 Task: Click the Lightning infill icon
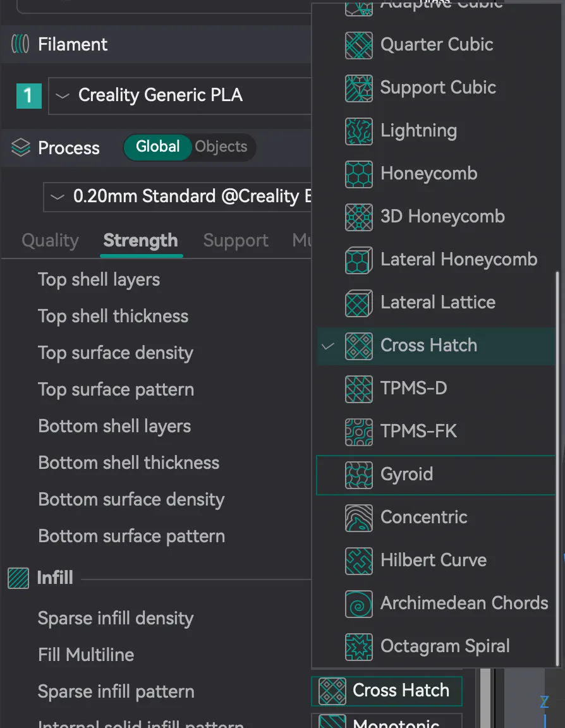point(358,131)
